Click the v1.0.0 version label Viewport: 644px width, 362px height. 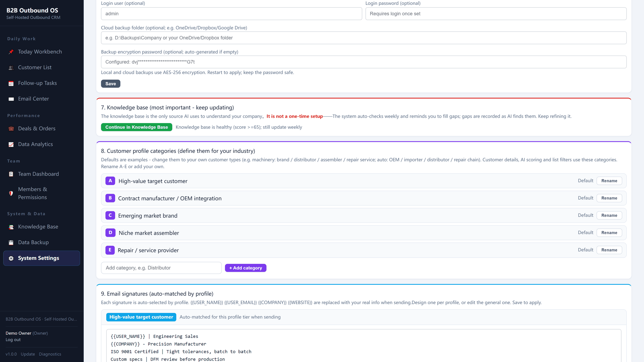click(x=11, y=354)
